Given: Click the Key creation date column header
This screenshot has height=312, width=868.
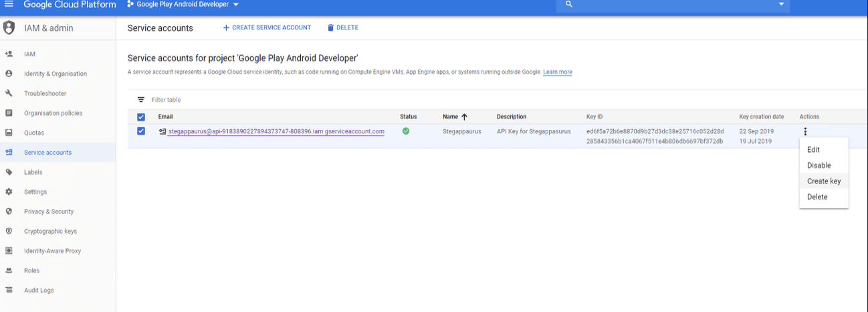Looking at the screenshot, I should tap(762, 116).
